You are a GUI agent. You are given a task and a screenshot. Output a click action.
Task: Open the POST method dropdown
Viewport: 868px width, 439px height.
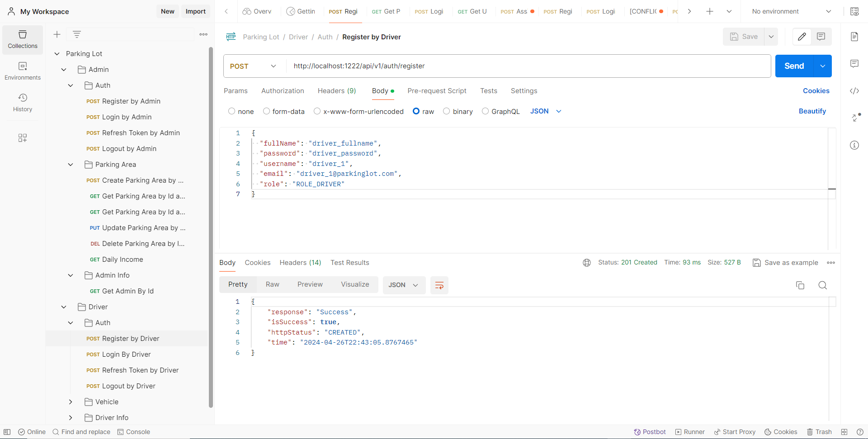point(255,66)
